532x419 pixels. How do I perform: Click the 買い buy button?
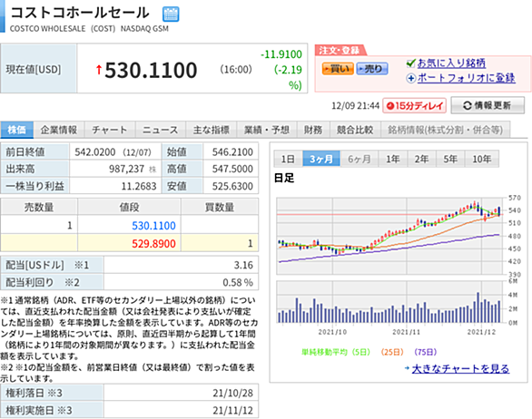pyautogui.click(x=338, y=69)
